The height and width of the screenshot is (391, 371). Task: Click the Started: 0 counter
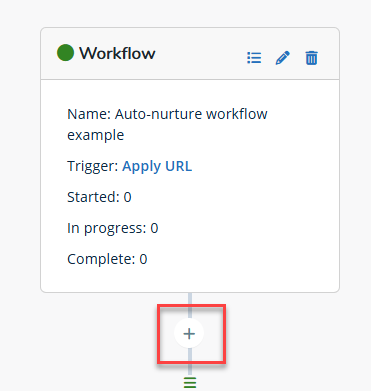[99, 197]
